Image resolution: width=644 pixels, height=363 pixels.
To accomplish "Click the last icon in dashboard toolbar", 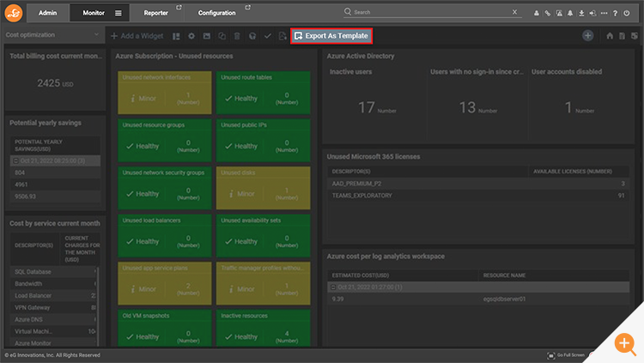I will pos(635,36).
